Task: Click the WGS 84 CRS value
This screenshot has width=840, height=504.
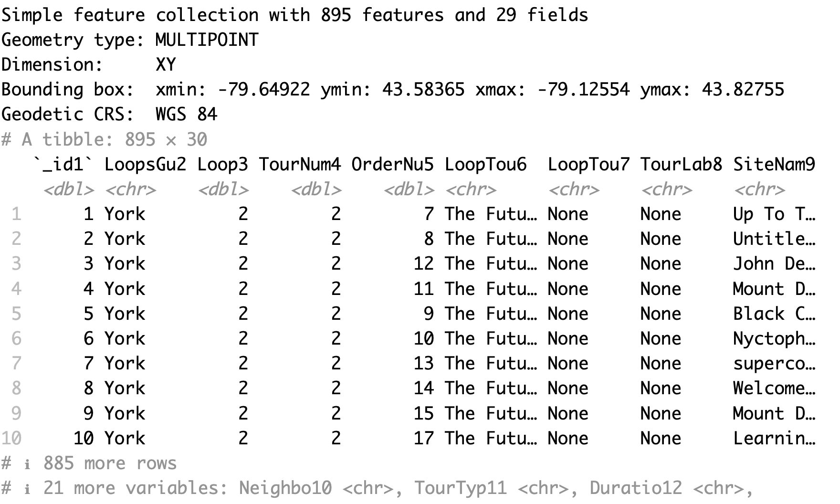Action: (x=186, y=115)
